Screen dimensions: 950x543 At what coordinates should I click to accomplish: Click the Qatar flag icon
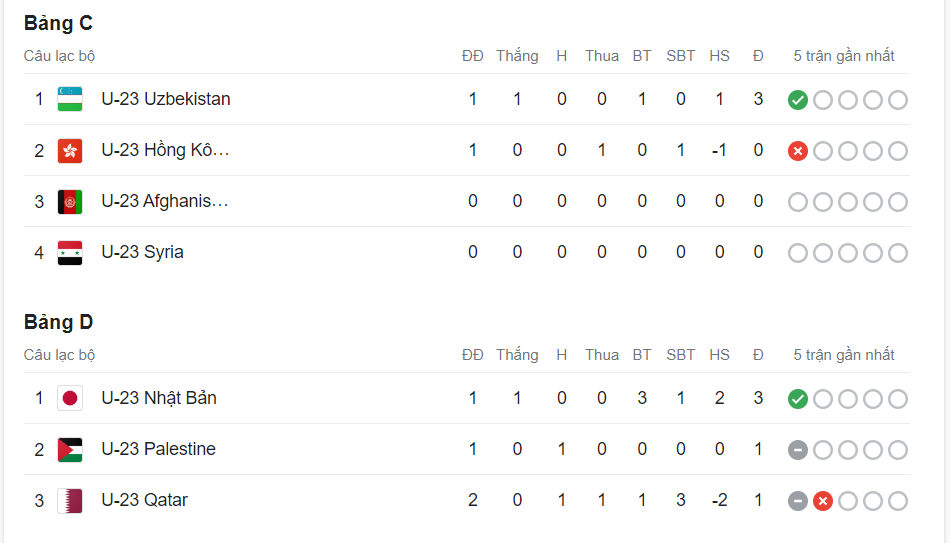coord(70,500)
